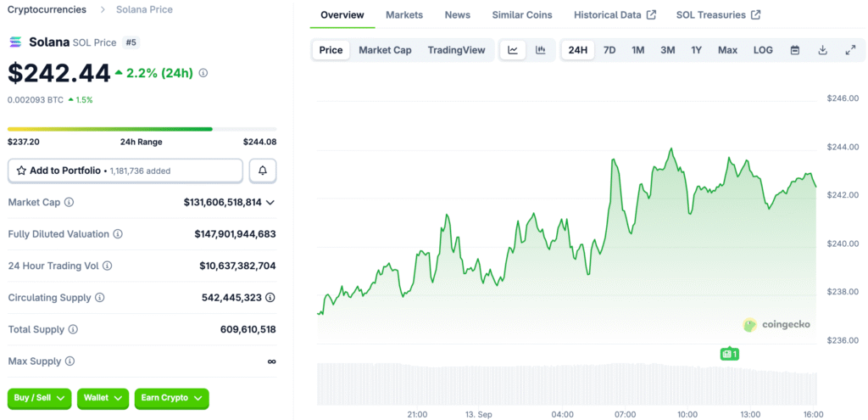
Task: Click the 0.002093 BTC value
Action: point(35,100)
